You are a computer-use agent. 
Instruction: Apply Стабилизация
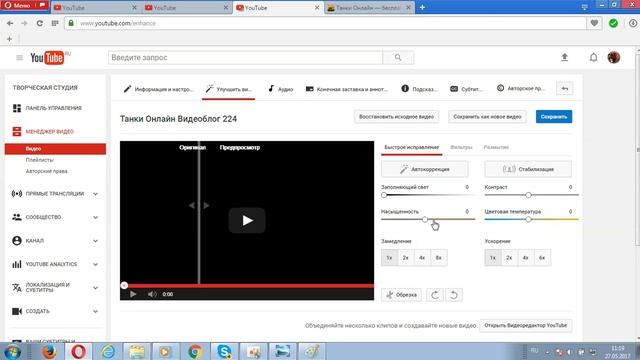pos(528,169)
